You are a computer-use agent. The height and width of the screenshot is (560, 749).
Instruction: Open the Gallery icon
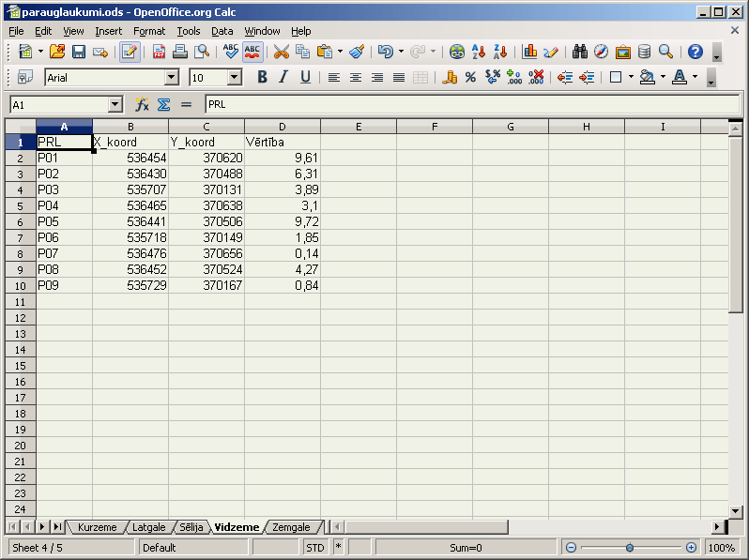pyautogui.click(x=623, y=52)
